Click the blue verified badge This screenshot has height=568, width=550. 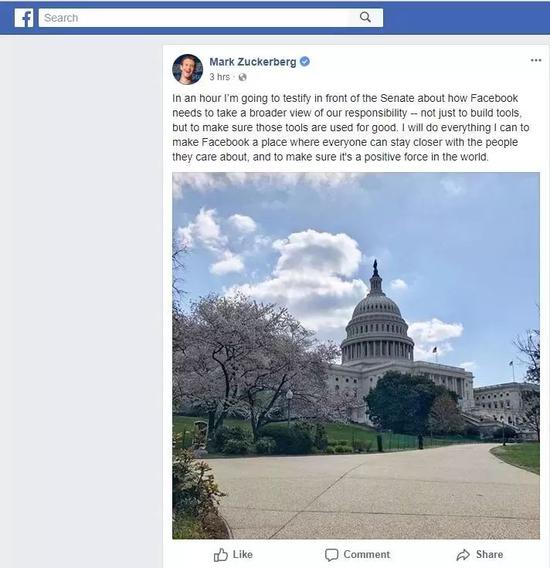(305, 62)
